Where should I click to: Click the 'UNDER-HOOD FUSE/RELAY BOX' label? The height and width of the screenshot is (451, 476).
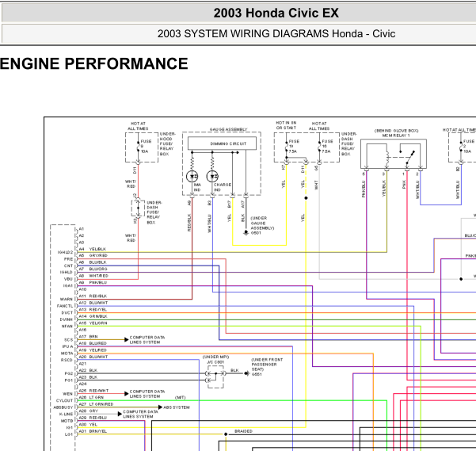(167, 143)
